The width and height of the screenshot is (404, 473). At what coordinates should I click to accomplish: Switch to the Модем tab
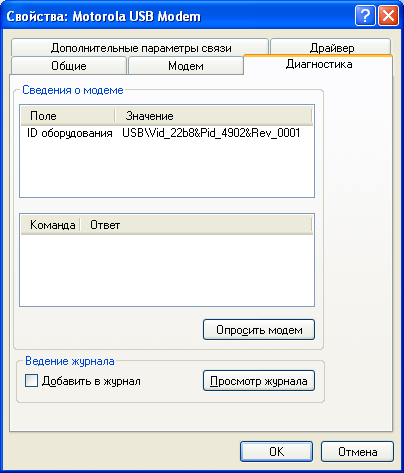pos(186,66)
